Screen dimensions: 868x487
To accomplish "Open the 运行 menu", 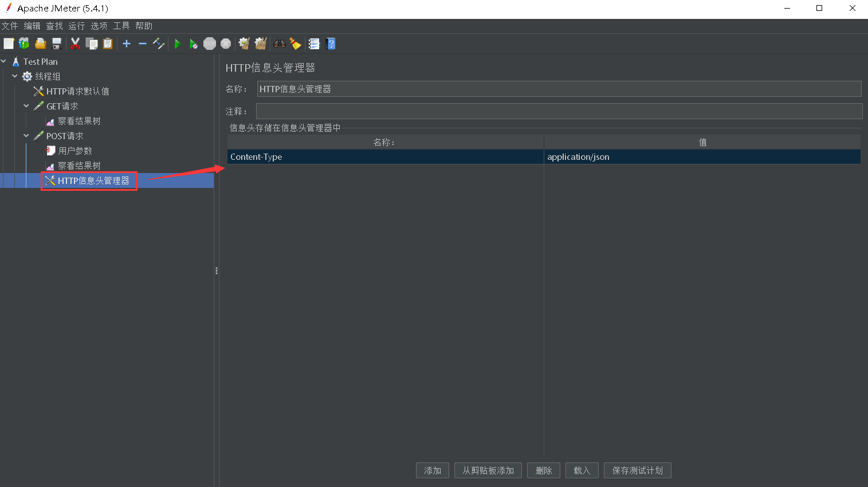I will click(x=77, y=26).
